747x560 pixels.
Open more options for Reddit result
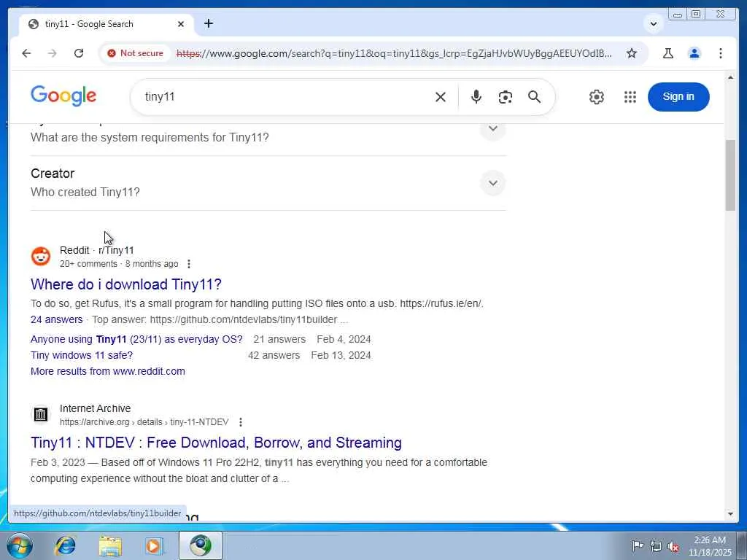(x=189, y=264)
